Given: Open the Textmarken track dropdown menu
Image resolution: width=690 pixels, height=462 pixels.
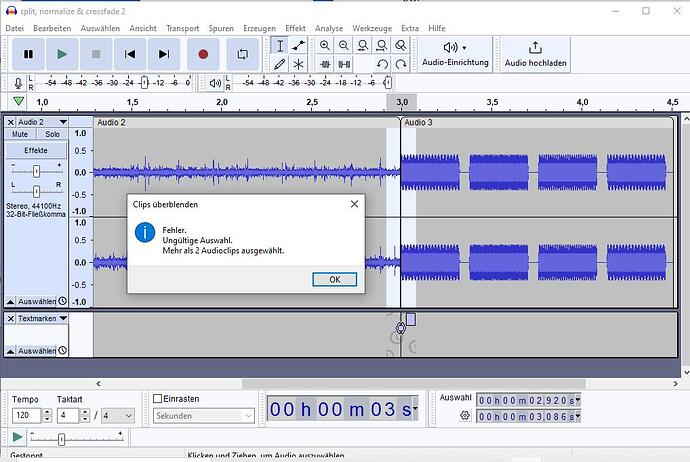Looking at the screenshot, I should click(63, 318).
